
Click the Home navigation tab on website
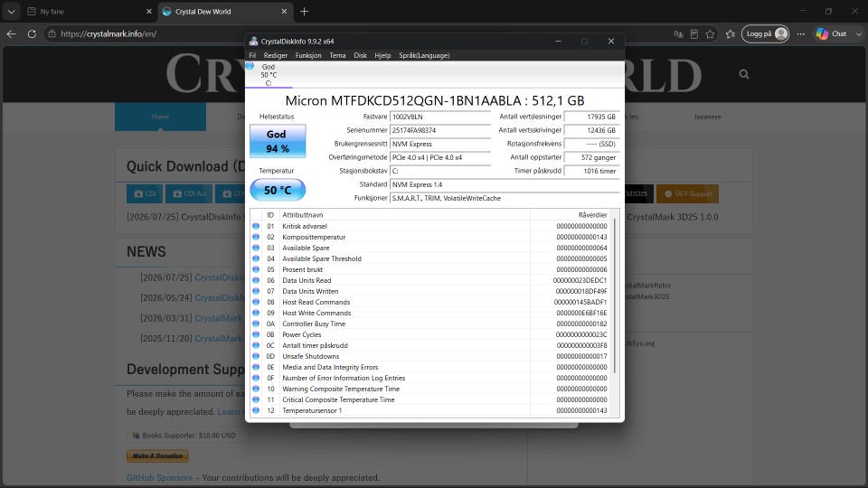tap(161, 117)
